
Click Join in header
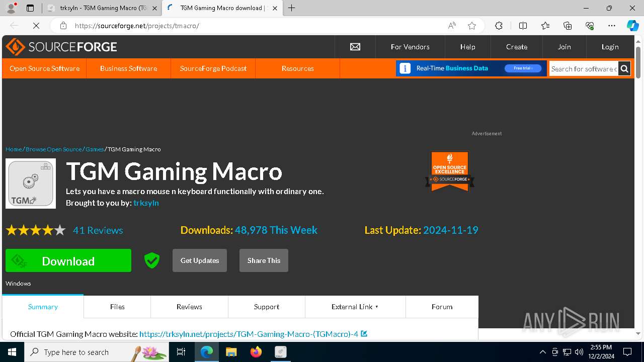[564, 47]
